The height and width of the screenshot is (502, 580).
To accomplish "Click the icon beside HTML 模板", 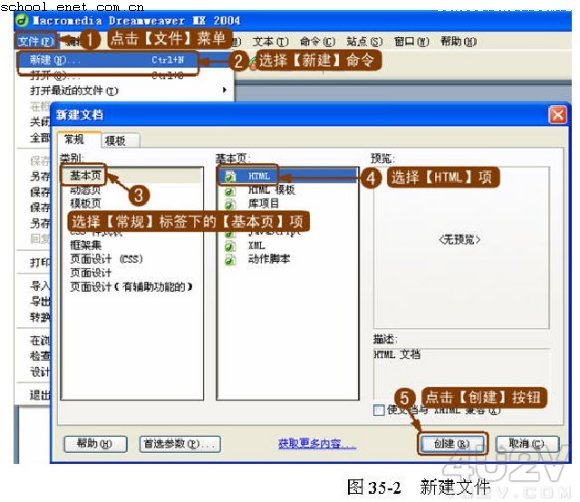I will (230, 191).
